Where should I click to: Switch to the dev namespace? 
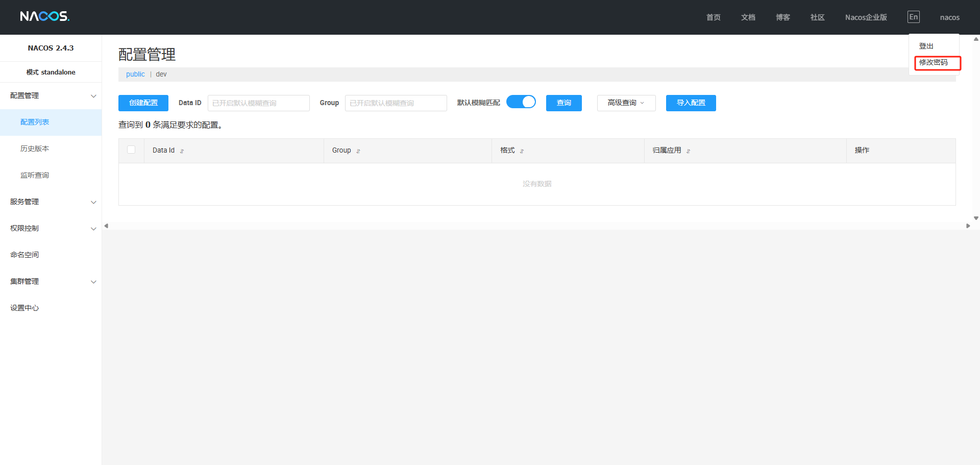(x=161, y=74)
